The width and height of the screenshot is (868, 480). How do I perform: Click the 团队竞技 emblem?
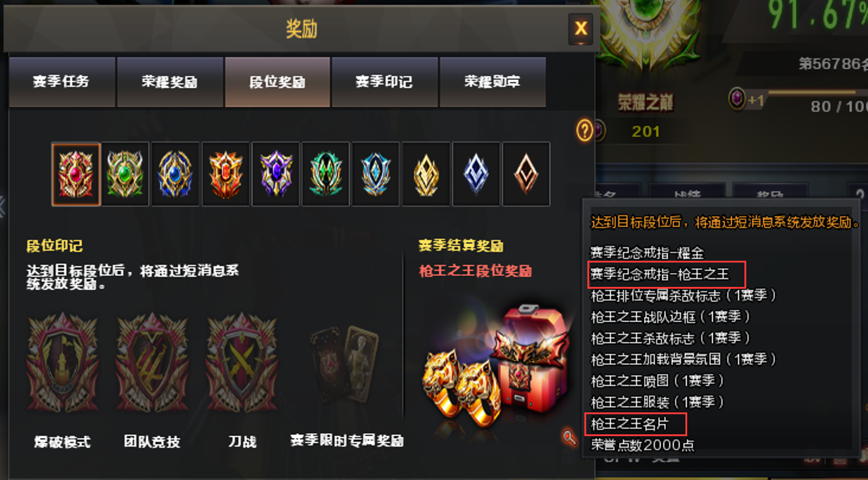[x=152, y=363]
